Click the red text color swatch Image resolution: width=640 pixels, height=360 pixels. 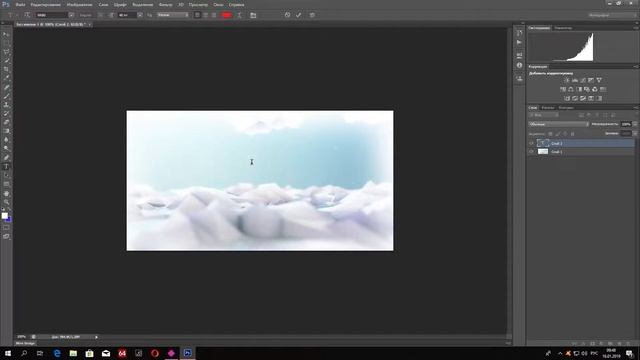coord(227,15)
